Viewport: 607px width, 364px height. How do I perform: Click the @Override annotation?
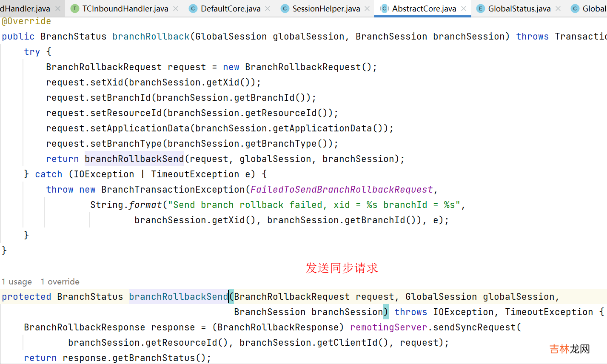click(x=26, y=21)
